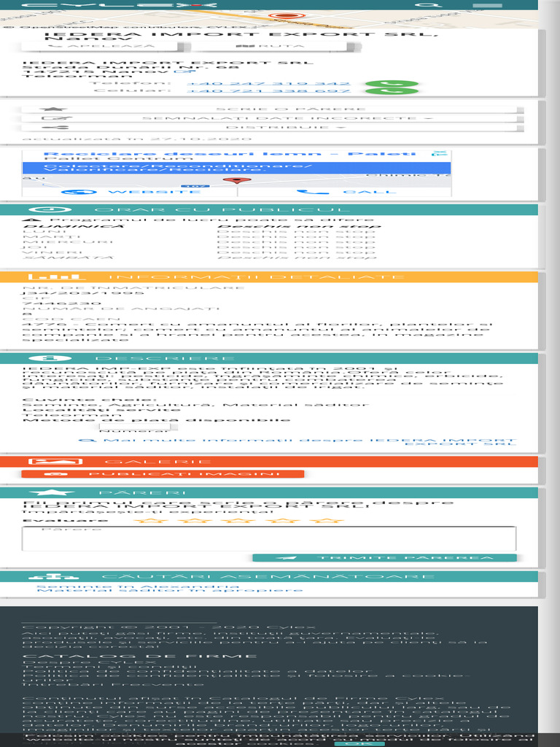
Task: Open Mai multe informații despre IEDERA link
Action: coord(297,441)
